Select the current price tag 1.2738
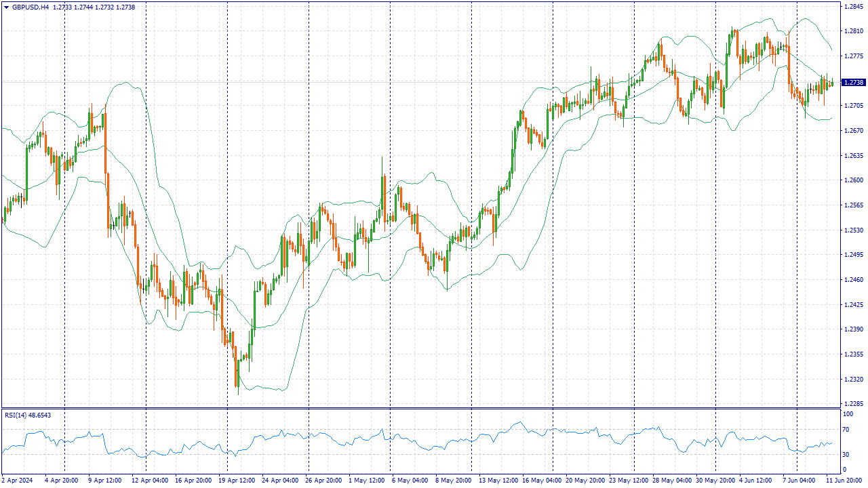The width and height of the screenshot is (868, 488). (x=853, y=82)
